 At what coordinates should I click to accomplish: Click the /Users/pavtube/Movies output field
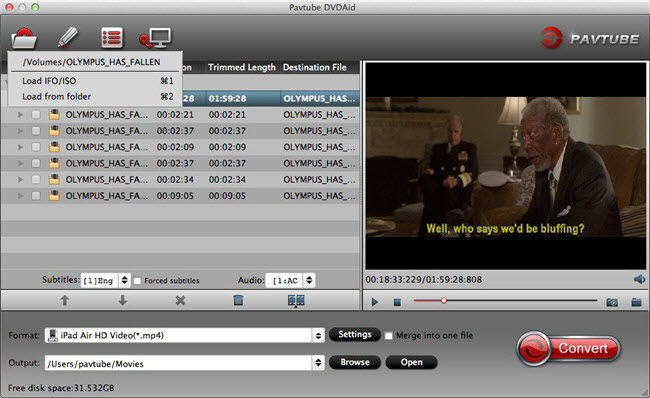[x=179, y=363]
